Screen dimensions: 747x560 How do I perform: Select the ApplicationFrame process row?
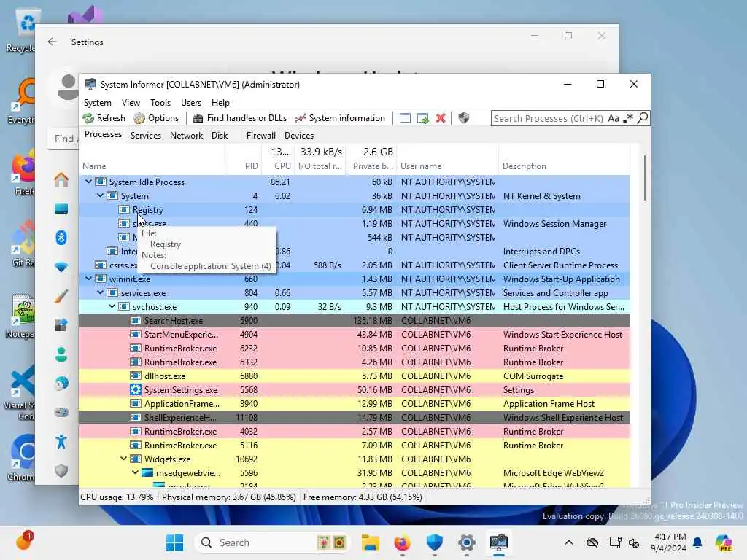[x=355, y=404]
